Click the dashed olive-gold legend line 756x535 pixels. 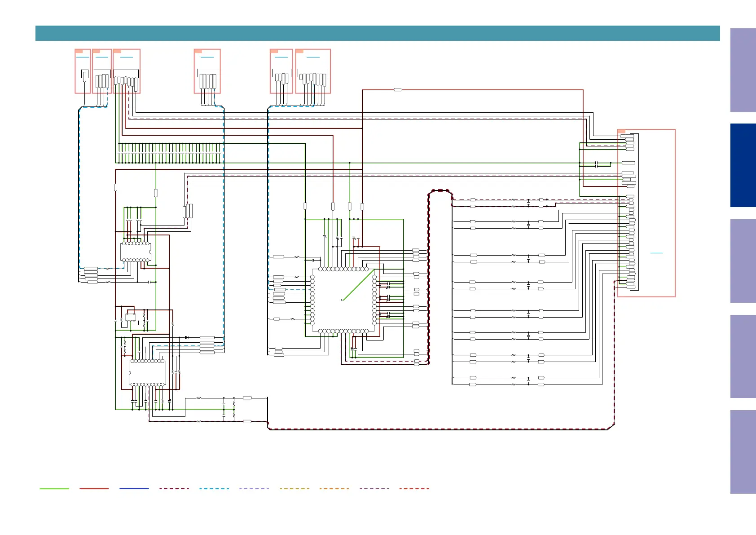294,489
